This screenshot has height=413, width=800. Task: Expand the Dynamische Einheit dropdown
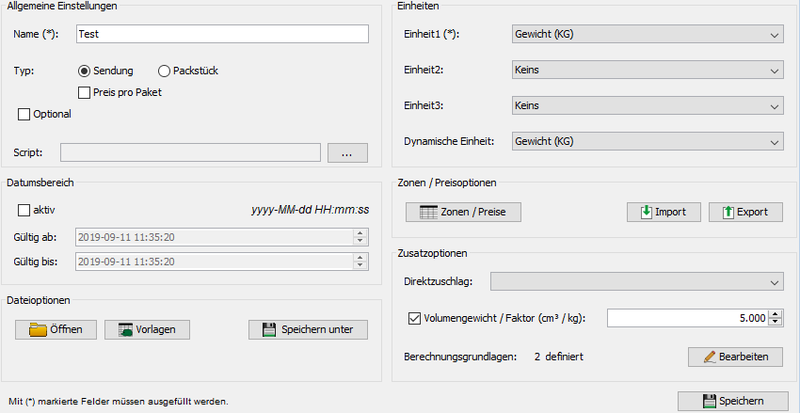(646, 142)
